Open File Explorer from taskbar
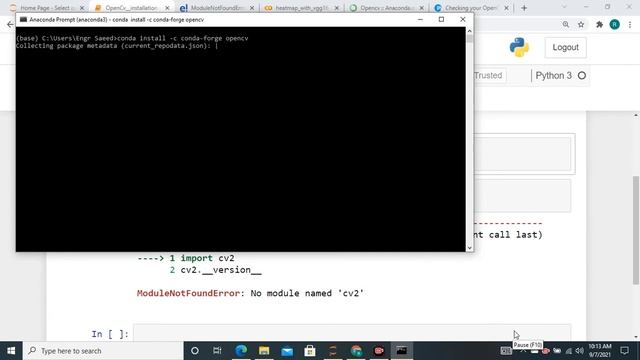640x360 pixels. 264,351
